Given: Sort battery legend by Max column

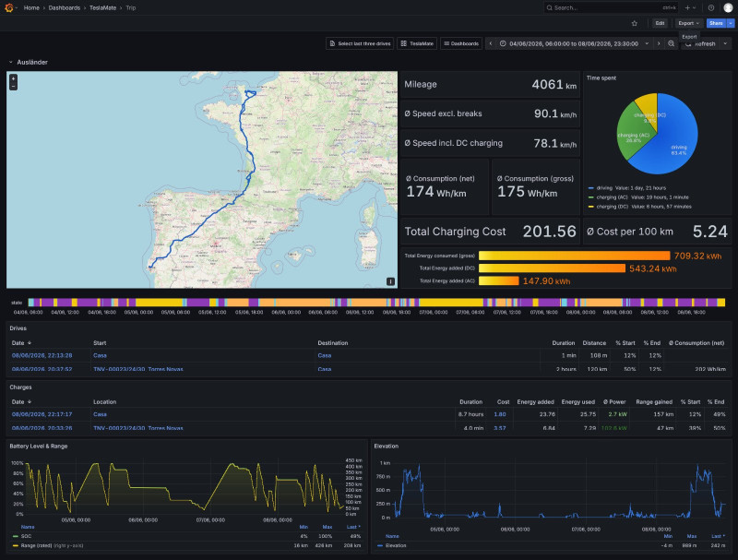Looking at the screenshot, I should pyautogui.click(x=327, y=527).
